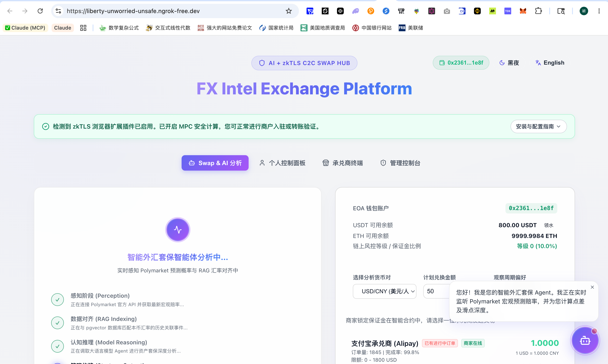This screenshot has height=364, width=608.
Task: Open the GraphQL extension icon
Action: click(432, 11)
